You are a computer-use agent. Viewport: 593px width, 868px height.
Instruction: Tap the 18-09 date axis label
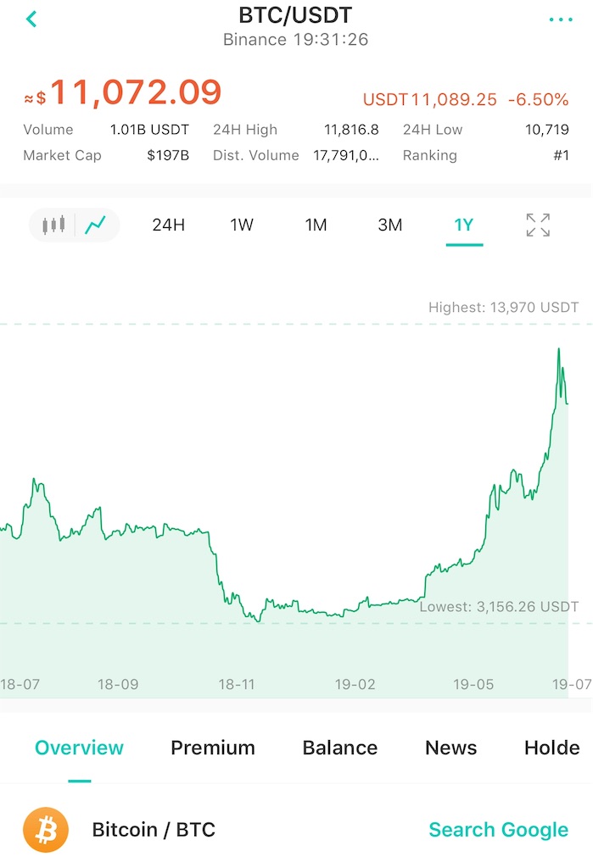click(118, 685)
